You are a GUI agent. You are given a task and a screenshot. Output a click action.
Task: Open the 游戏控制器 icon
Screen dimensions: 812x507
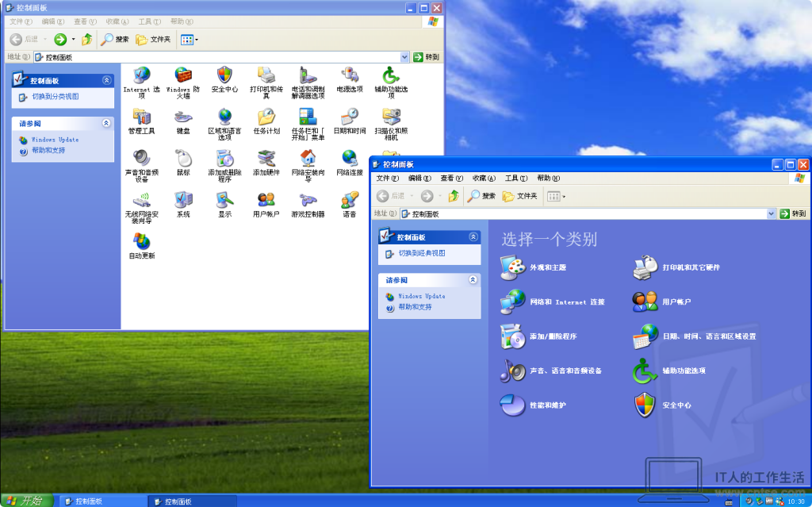(x=308, y=204)
